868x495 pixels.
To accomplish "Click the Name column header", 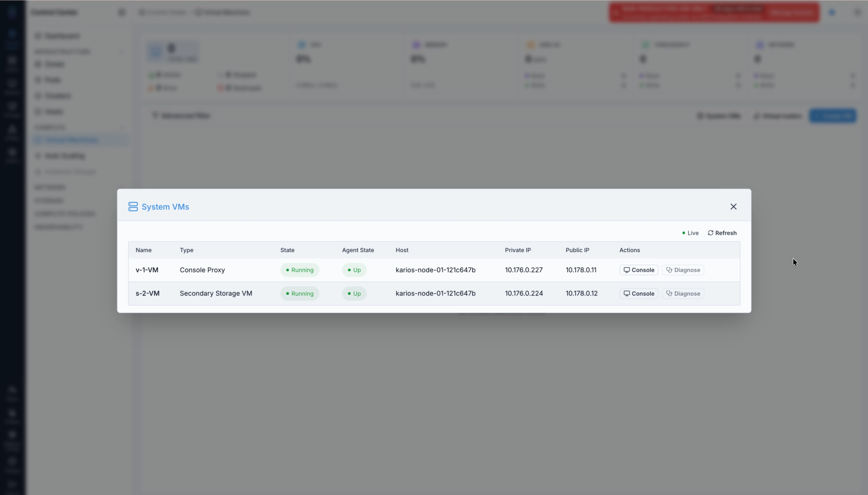I will 143,250.
